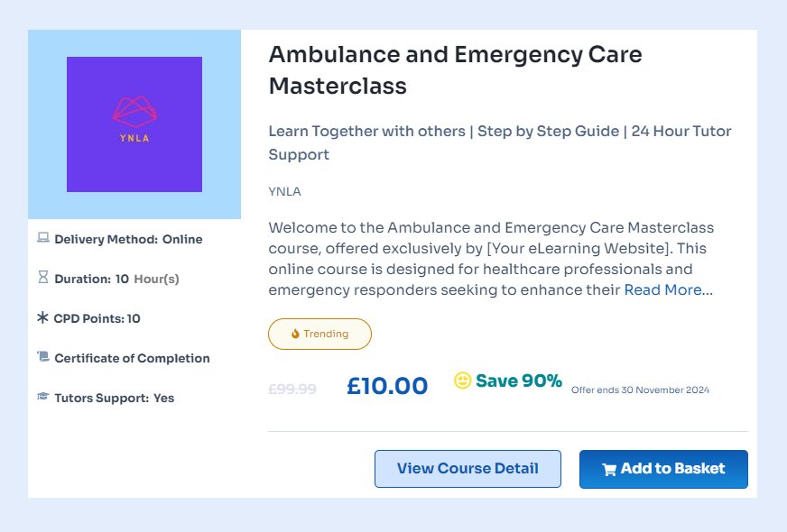Screen dimensions: 787x532
Task: Open the View Course Detail button
Action: point(468,469)
